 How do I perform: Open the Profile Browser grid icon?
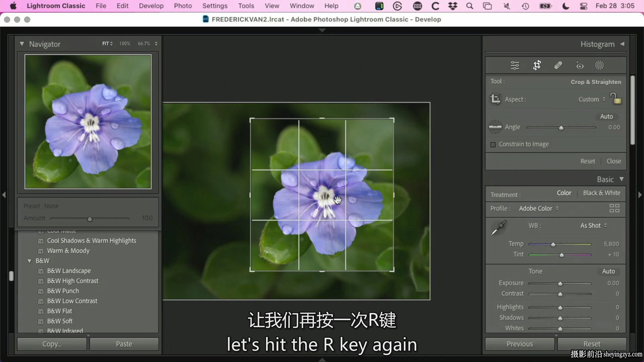click(614, 208)
